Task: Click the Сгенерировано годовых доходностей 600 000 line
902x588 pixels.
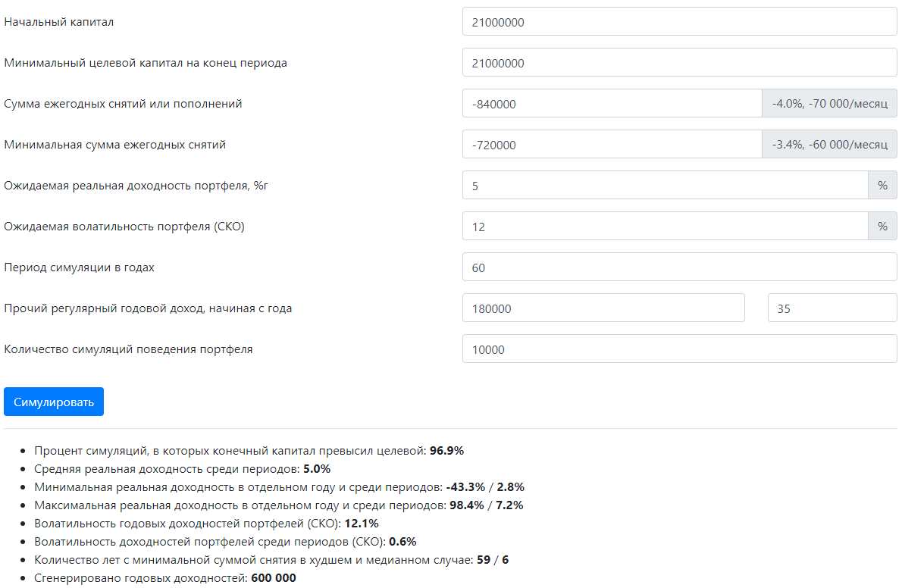Action: (x=165, y=577)
